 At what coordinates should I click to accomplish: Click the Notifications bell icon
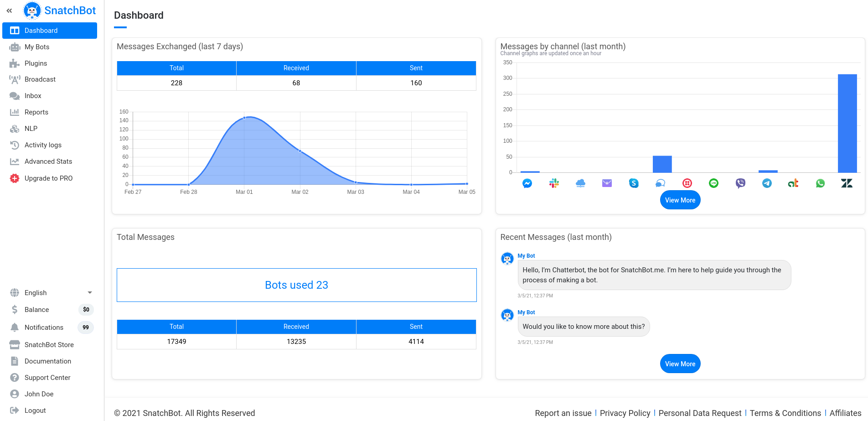click(15, 327)
